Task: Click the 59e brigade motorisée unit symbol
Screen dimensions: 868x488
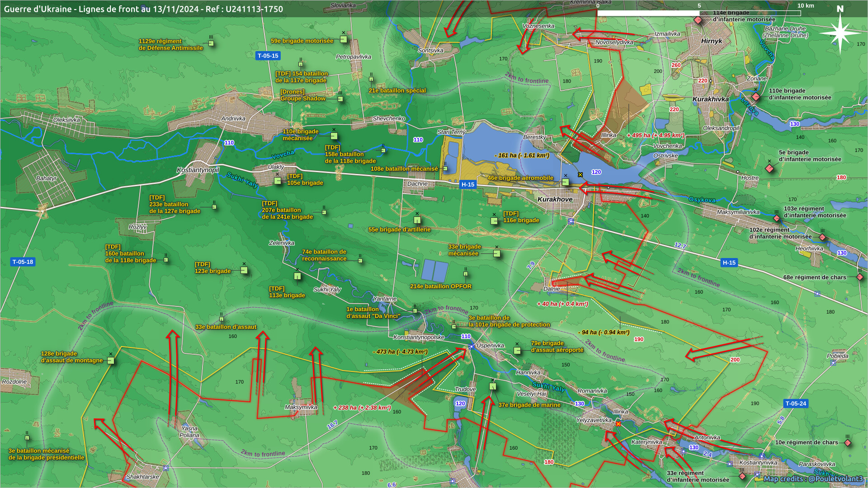Action: click(x=344, y=39)
